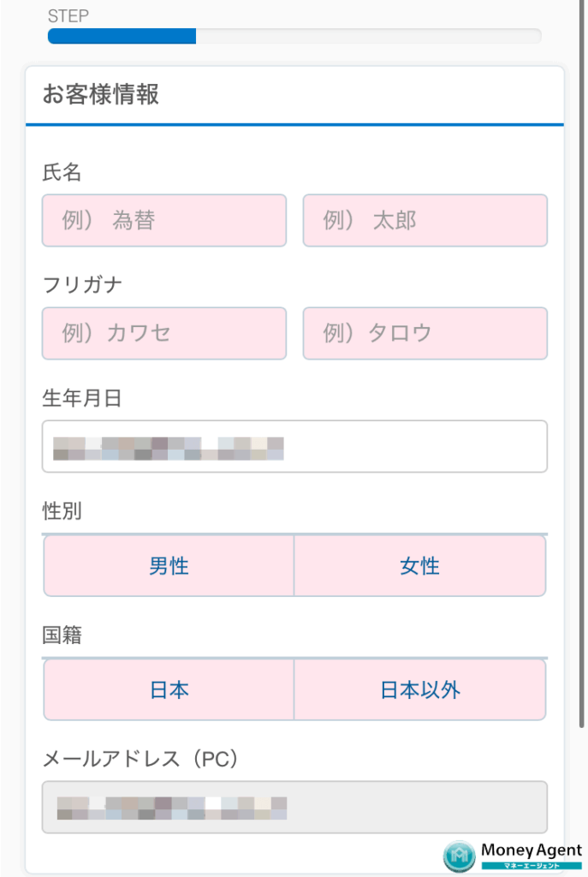
Task: Click the last name field showing 例）為替
Action: pyautogui.click(x=163, y=220)
